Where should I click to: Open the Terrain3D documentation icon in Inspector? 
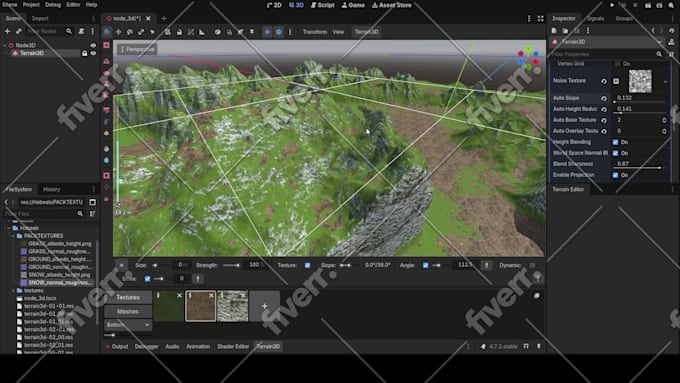[x=671, y=42]
